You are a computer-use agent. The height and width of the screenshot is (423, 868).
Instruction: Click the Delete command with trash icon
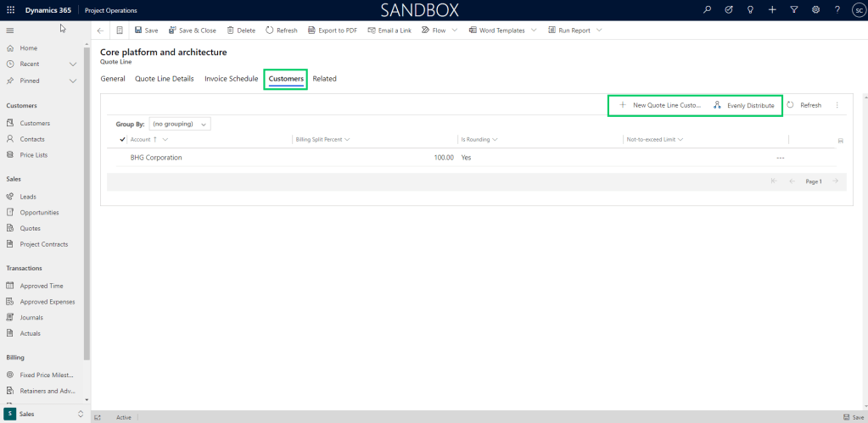pyautogui.click(x=240, y=31)
